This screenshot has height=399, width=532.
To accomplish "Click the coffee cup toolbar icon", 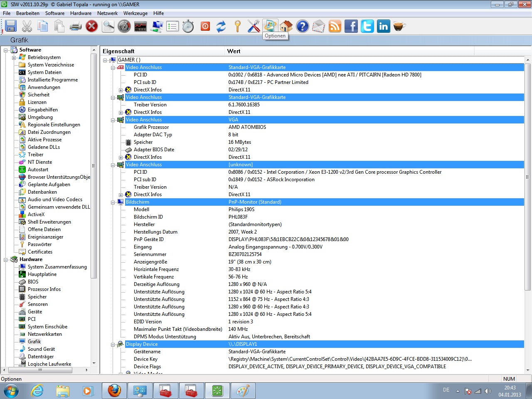I will click(x=399, y=26).
